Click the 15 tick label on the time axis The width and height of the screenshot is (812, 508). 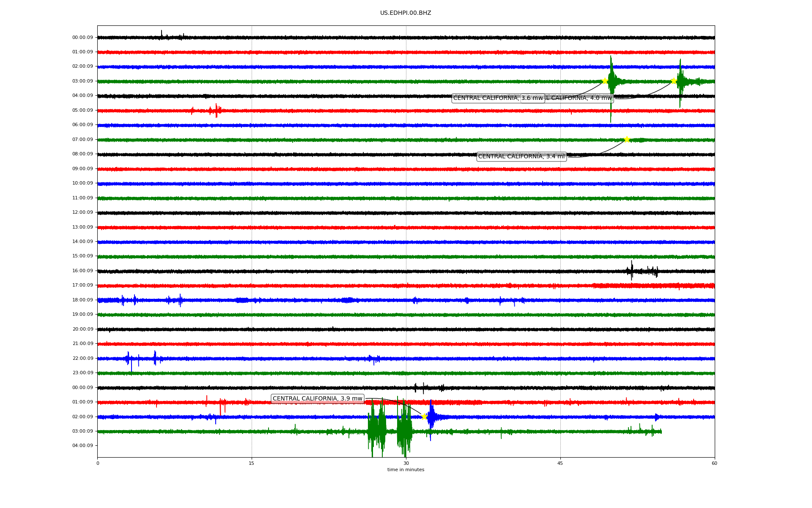pos(252,463)
